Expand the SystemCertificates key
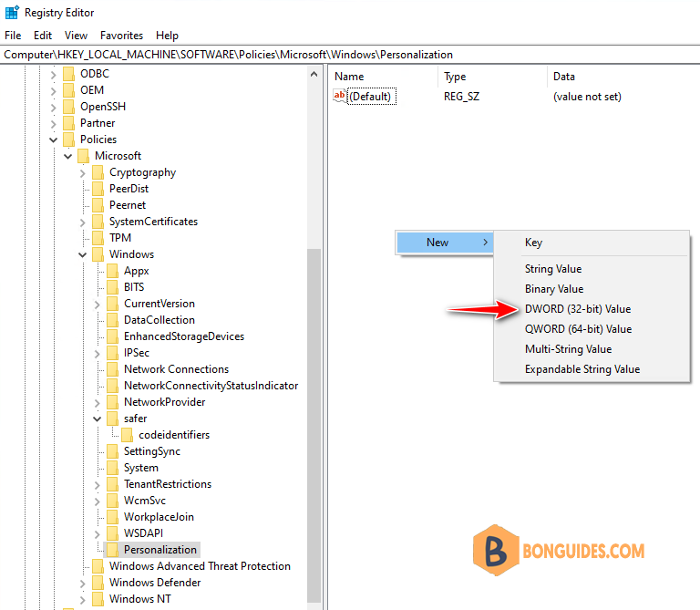The width and height of the screenshot is (700, 610). [83, 222]
